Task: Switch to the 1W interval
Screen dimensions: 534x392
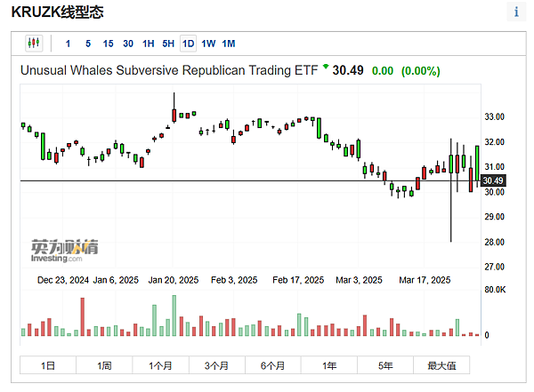Action: 208,44
